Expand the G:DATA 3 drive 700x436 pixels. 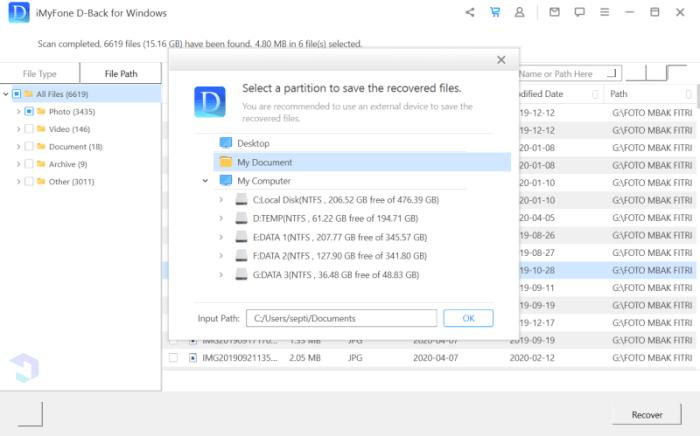[x=221, y=274]
